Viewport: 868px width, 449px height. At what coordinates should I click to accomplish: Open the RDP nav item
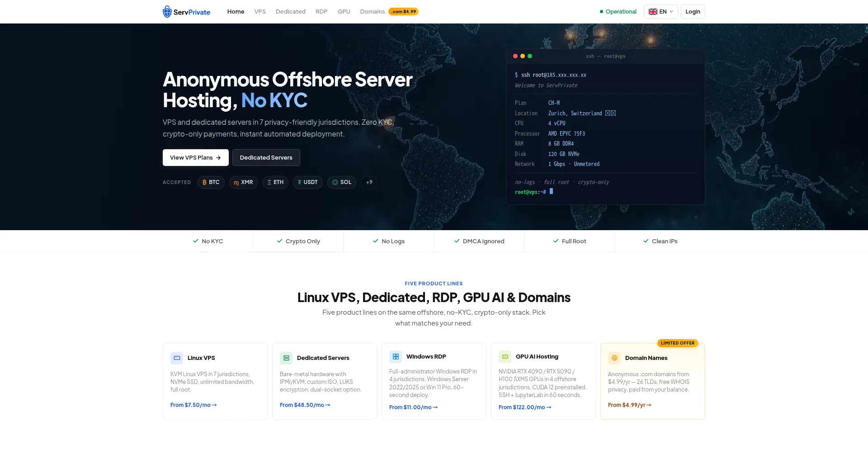(x=321, y=12)
